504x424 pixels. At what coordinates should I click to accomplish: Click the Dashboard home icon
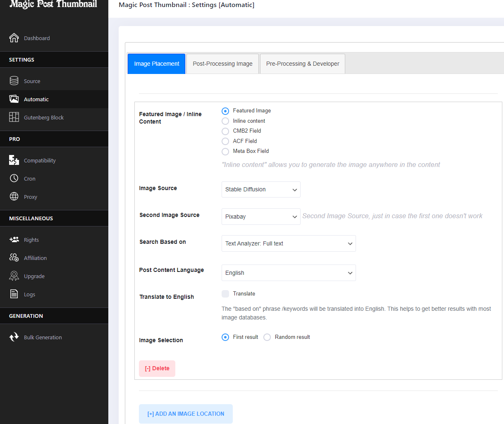[14, 38]
